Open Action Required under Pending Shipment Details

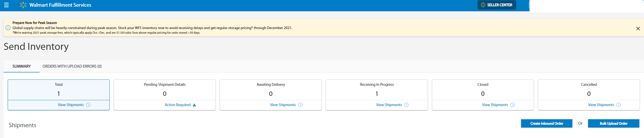[178, 105]
